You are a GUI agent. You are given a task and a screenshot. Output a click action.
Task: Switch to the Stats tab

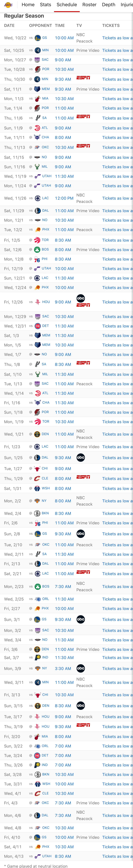(x=45, y=5)
